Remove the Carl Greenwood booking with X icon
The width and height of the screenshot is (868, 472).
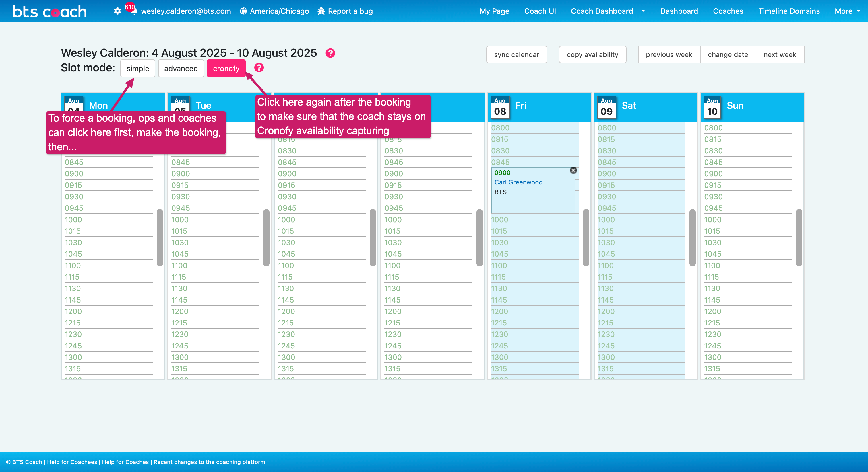click(573, 170)
